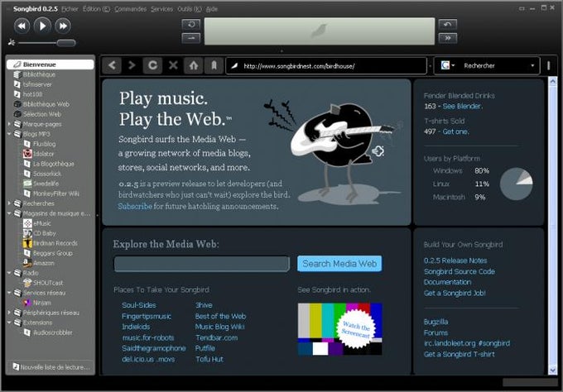Go back with browser back arrow
Viewport: 563px width, 392px height.
pos(112,65)
